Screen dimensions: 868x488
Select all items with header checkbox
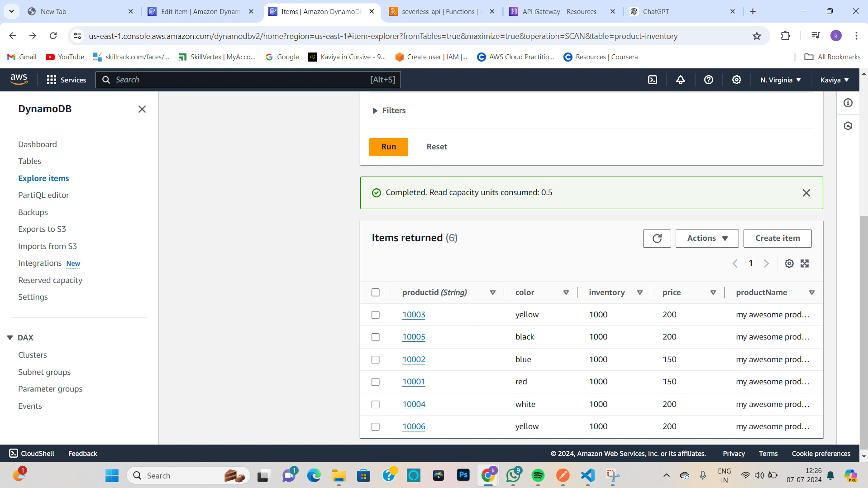tap(376, 292)
